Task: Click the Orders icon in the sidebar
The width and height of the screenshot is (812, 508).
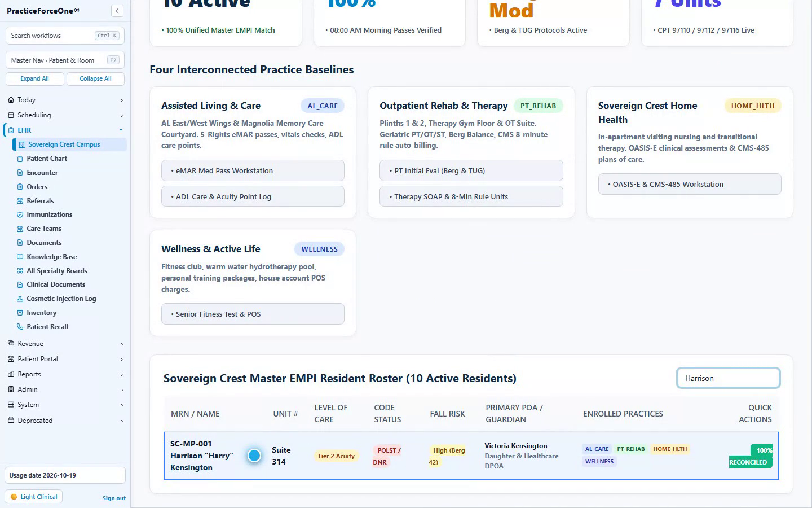Action: point(20,187)
